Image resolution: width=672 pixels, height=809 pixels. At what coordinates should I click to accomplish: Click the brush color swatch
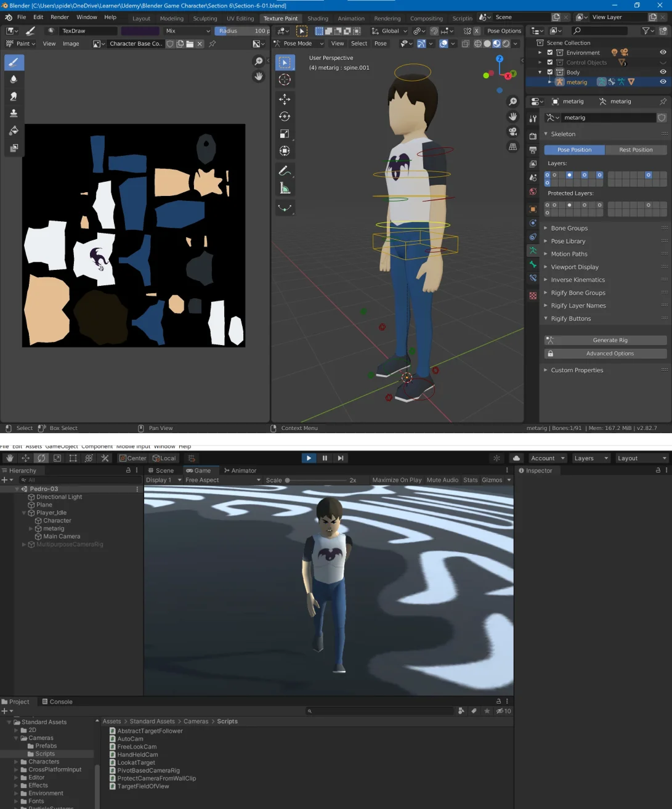140,31
